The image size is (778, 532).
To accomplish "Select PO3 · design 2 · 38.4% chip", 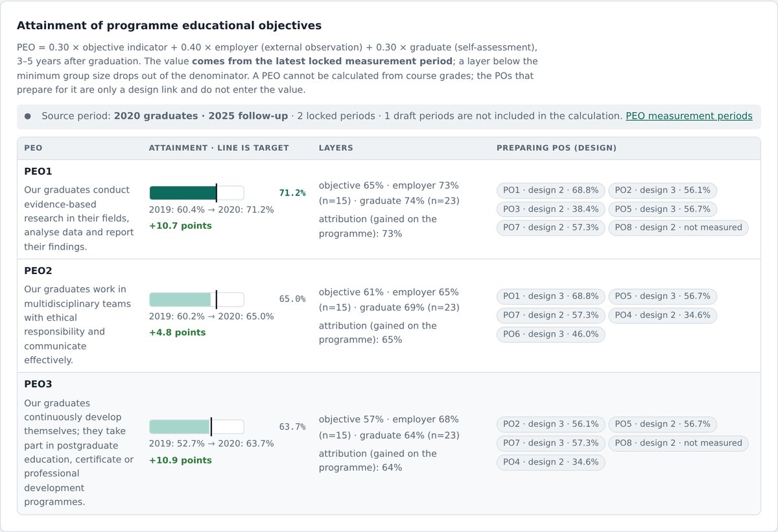I will pos(551,209).
